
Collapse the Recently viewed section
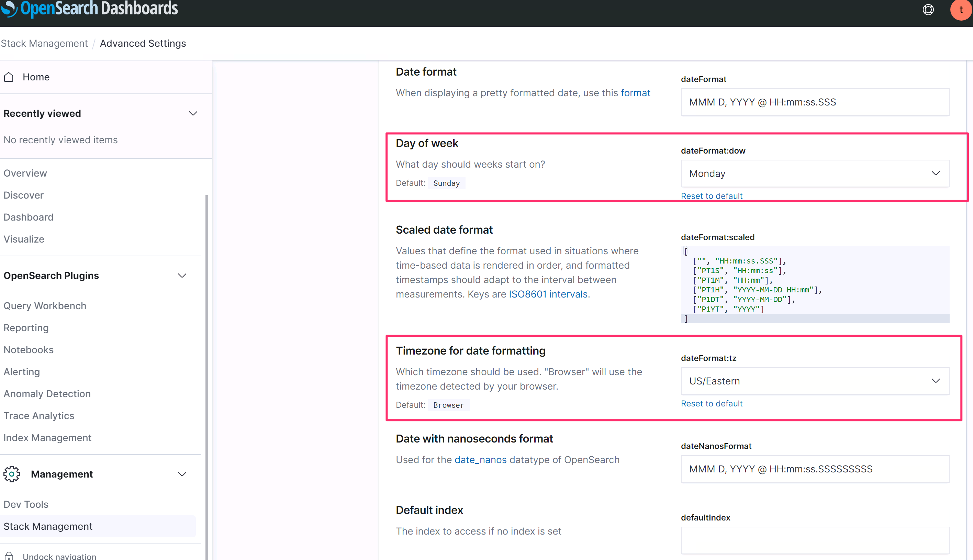coord(193,113)
